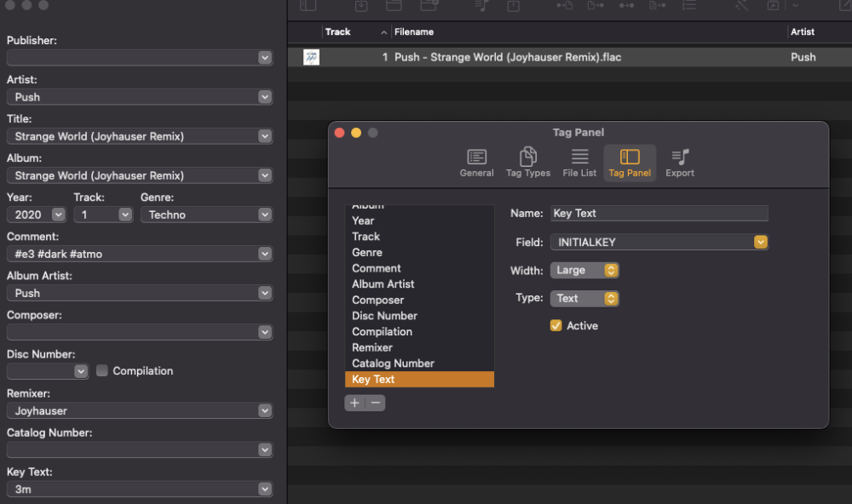Expand the Key Text dropdown arrow
The image size is (852, 504).
pos(265,489)
